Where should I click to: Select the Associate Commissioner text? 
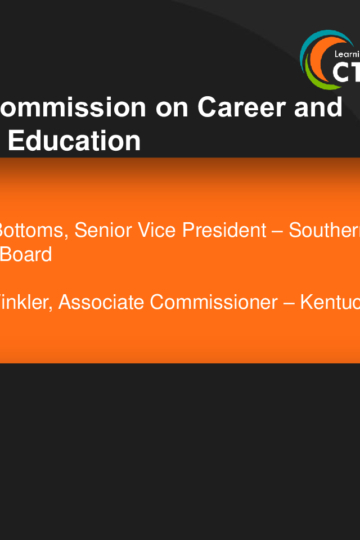point(168,302)
